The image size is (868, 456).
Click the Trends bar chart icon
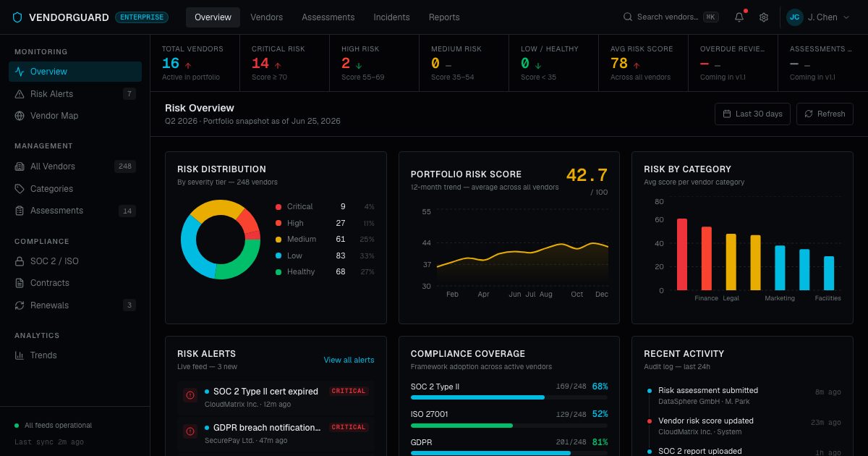[x=20, y=355]
